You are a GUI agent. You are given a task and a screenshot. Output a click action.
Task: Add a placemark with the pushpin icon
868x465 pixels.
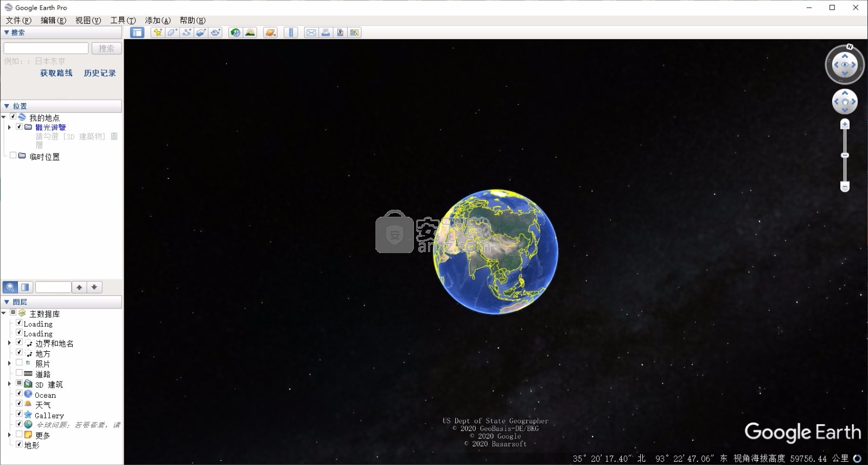pyautogui.click(x=157, y=33)
